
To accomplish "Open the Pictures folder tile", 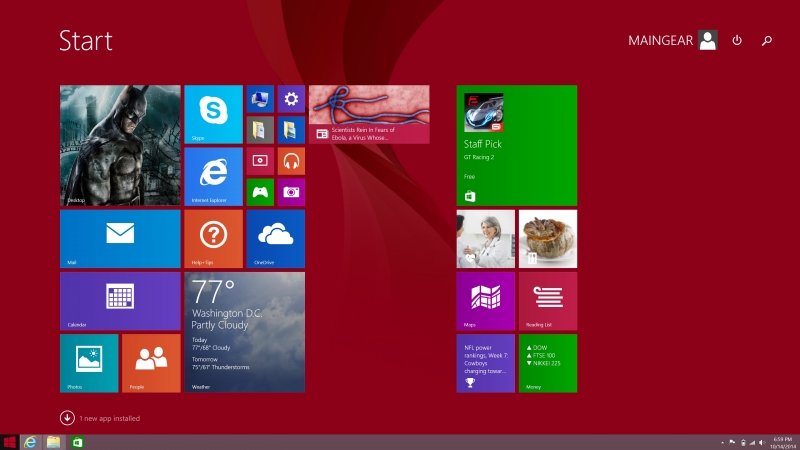I will tap(291, 130).
